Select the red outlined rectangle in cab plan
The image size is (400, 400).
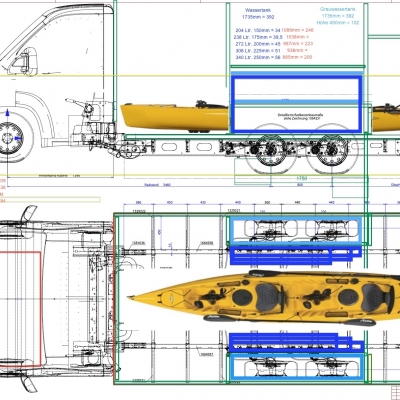click(x=20, y=307)
